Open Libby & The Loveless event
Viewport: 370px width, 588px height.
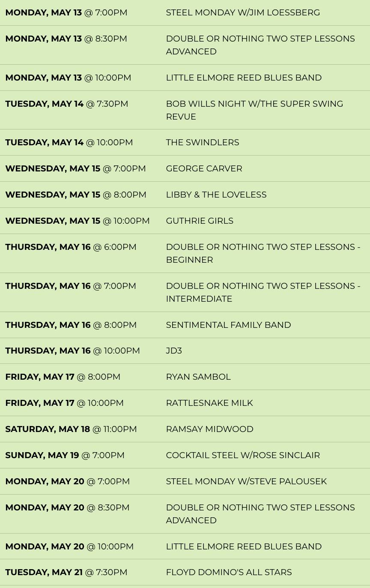pos(216,195)
